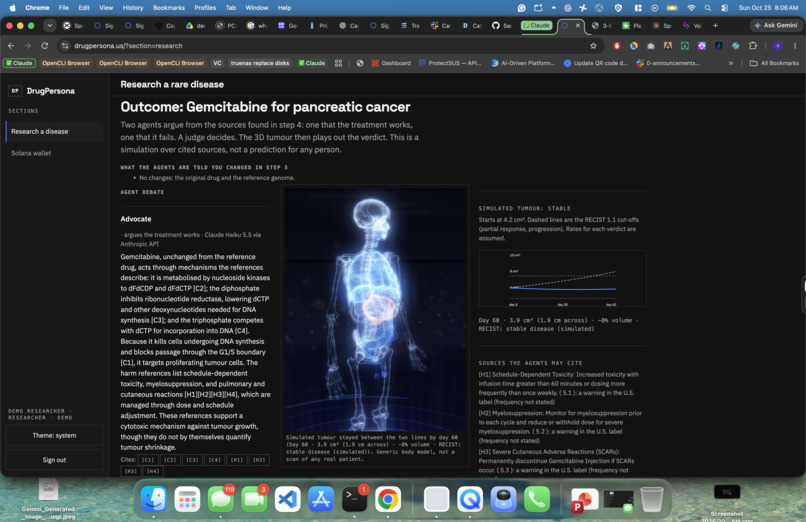Click the site info icon in address bar
806x522 pixels.
pos(65,46)
